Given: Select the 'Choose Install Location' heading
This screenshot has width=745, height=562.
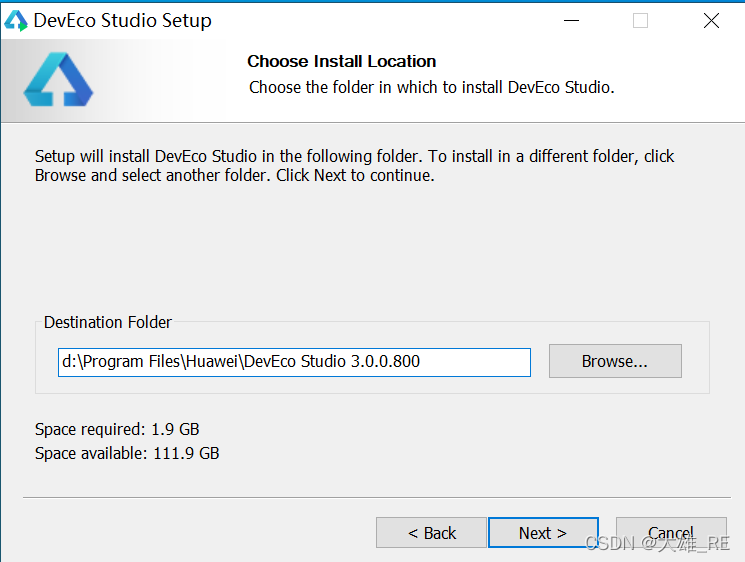Looking at the screenshot, I should pos(342,61).
